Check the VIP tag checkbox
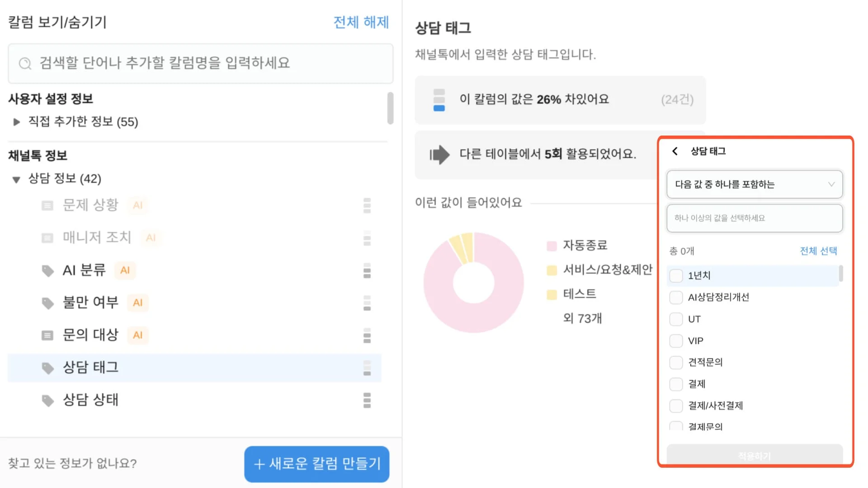 point(676,341)
